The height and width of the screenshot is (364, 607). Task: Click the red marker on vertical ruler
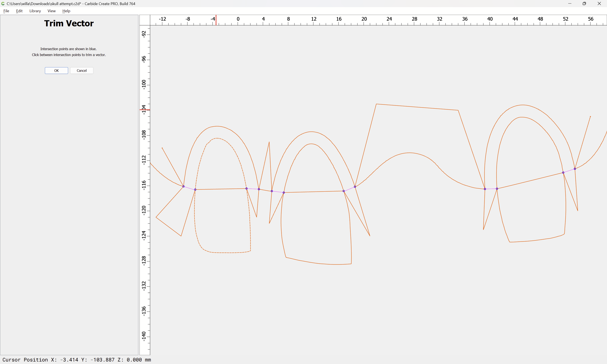145,110
